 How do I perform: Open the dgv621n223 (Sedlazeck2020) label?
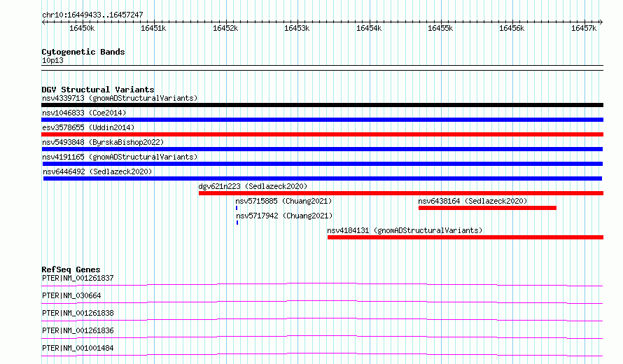(x=253, y=186)
